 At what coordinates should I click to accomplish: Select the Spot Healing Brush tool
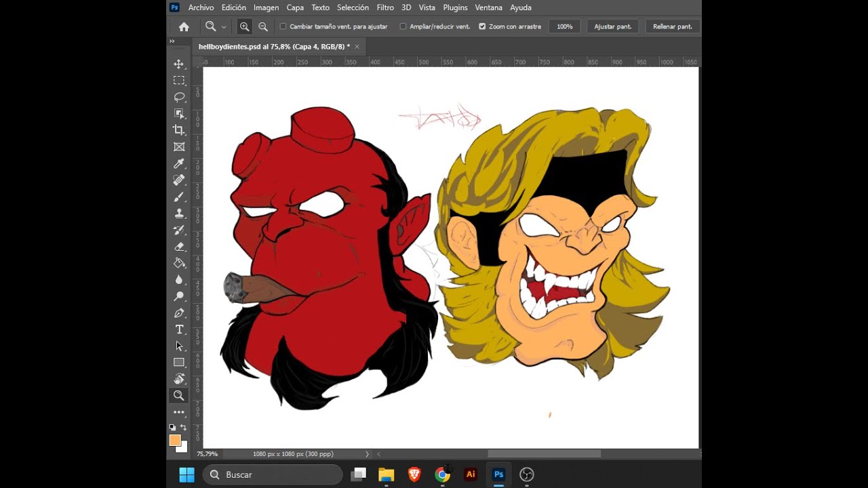coord(179,180)
